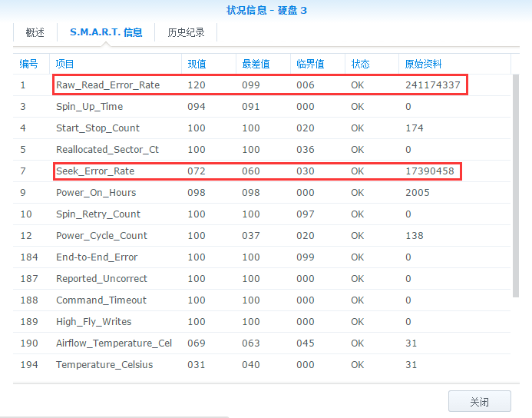Select the Temperature_Celsius row
Image resolution: width=532 pixels, height=418 pixels.
[262, 365]
